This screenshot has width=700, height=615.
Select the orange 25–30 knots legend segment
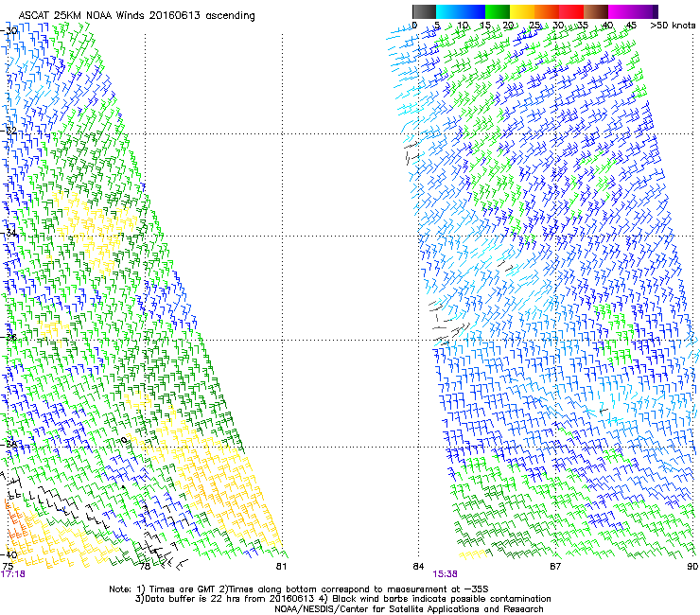[x=547, y=11]
